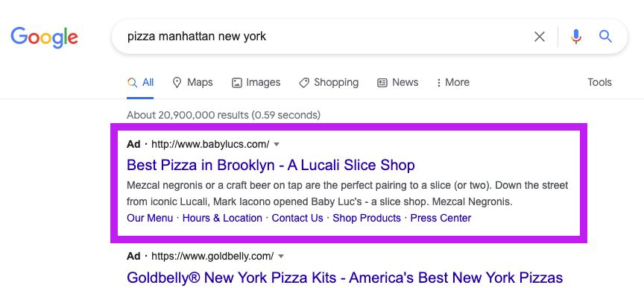Screen dimensions: 644x288
Task: Select the All results tab
Action: [140, 82]
